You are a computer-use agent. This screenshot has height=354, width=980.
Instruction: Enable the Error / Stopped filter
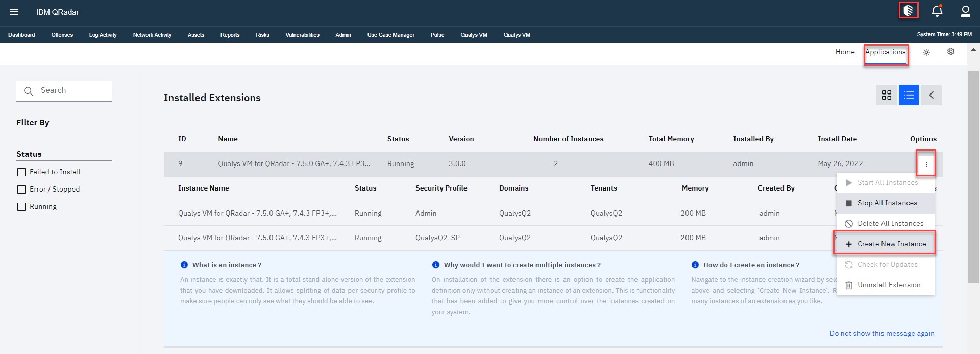pos(21,190)
